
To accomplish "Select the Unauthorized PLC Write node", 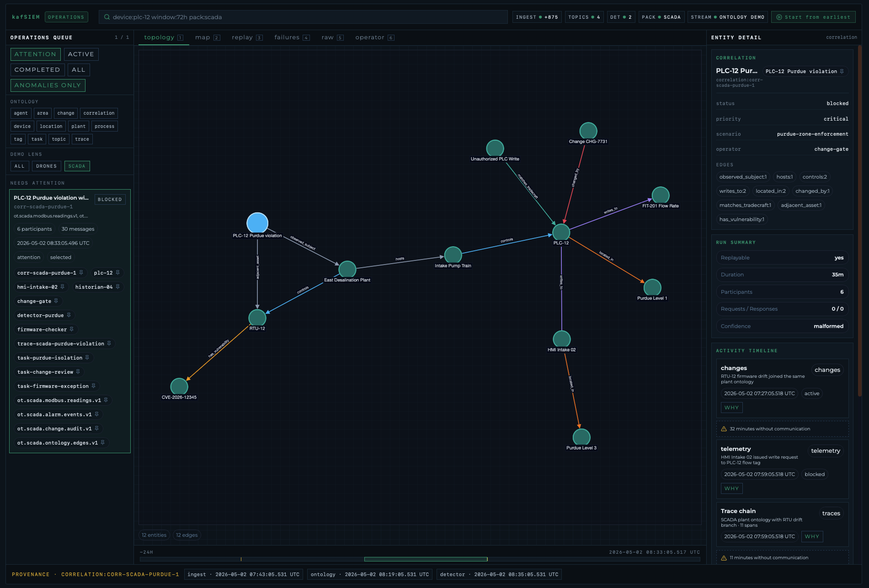I will click(x=495, y=148).
